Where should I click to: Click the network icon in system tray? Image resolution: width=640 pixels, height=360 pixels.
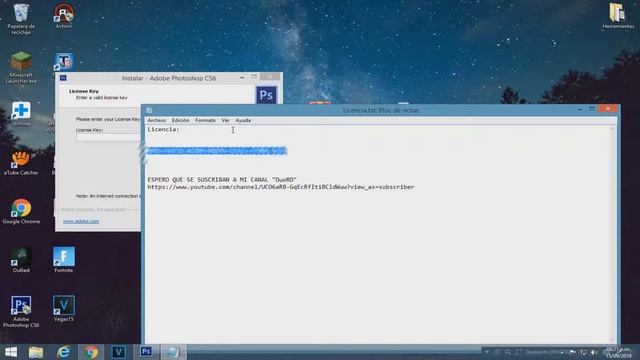pos(584,352)
